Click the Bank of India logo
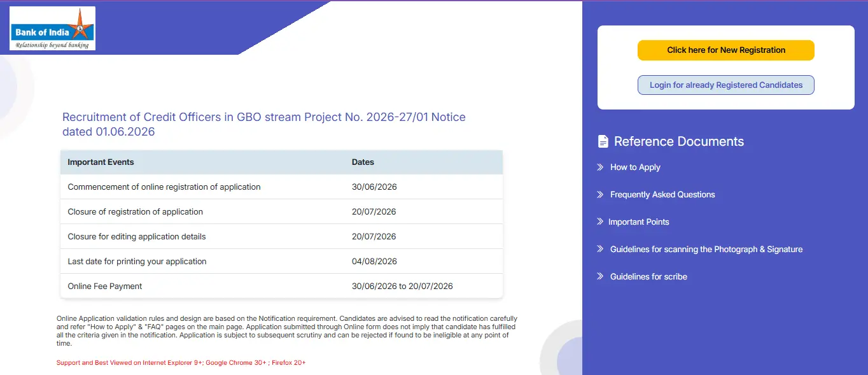 [52, 28]
